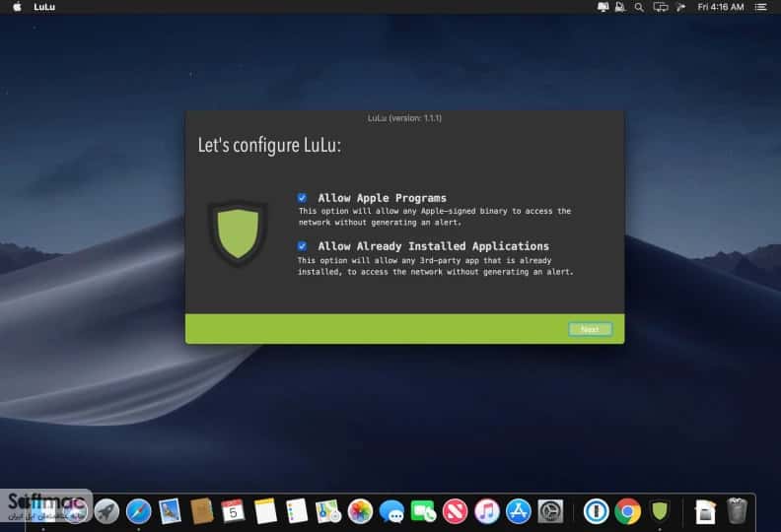The image size is (781, 532).
Task: Uncheck the Allow Apple Programs checkbox
Action: point(302,198)
